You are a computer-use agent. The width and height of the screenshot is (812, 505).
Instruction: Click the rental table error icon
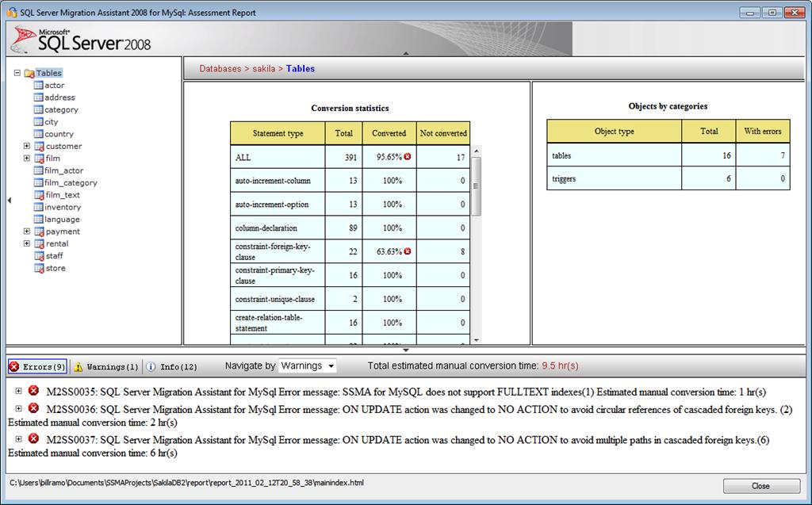(40, 243)
